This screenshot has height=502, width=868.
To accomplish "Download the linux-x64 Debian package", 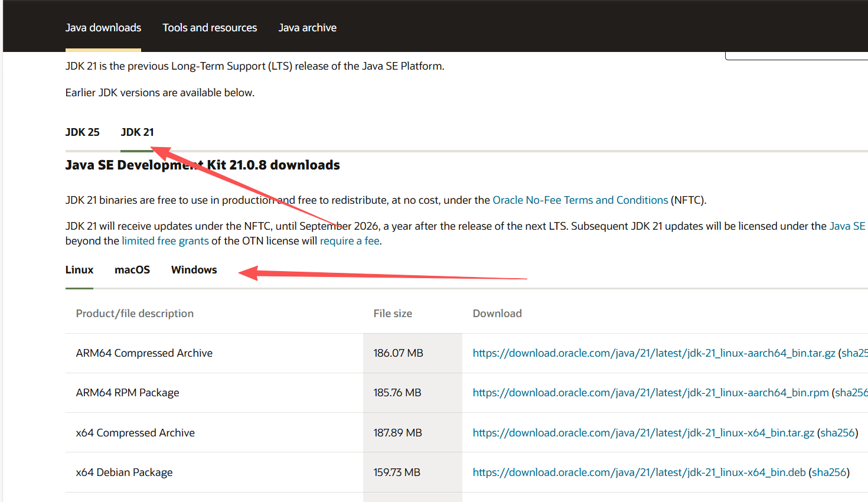I will [639, 472].
